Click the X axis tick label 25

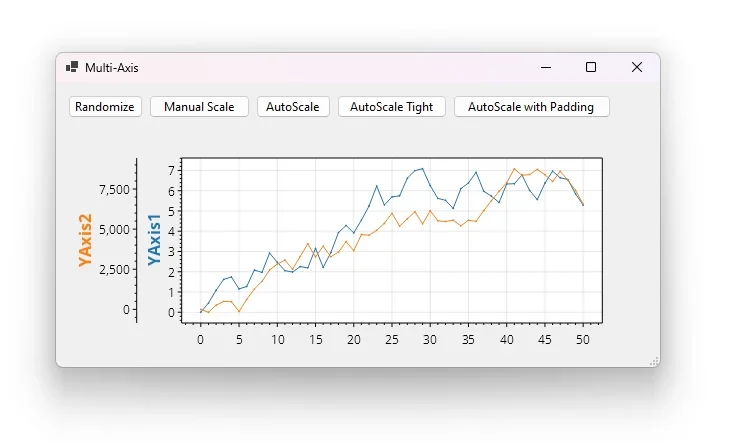pos(392,340)
